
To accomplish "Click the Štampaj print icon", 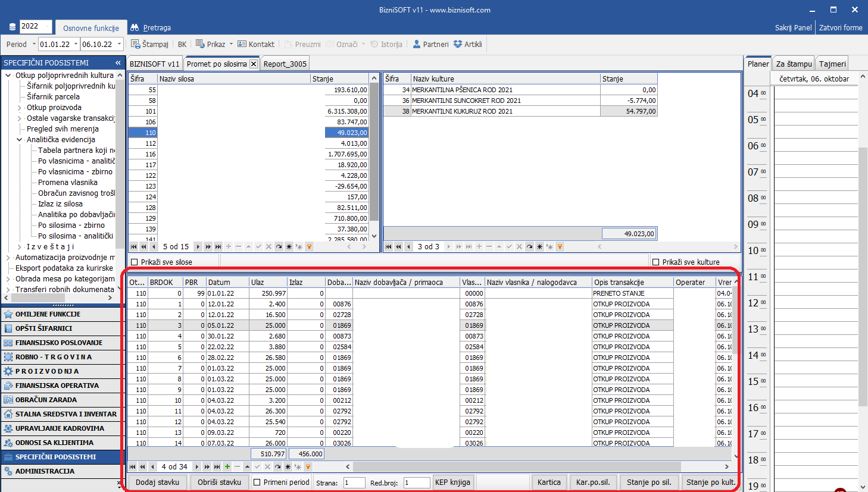I will tap(135, 44).
